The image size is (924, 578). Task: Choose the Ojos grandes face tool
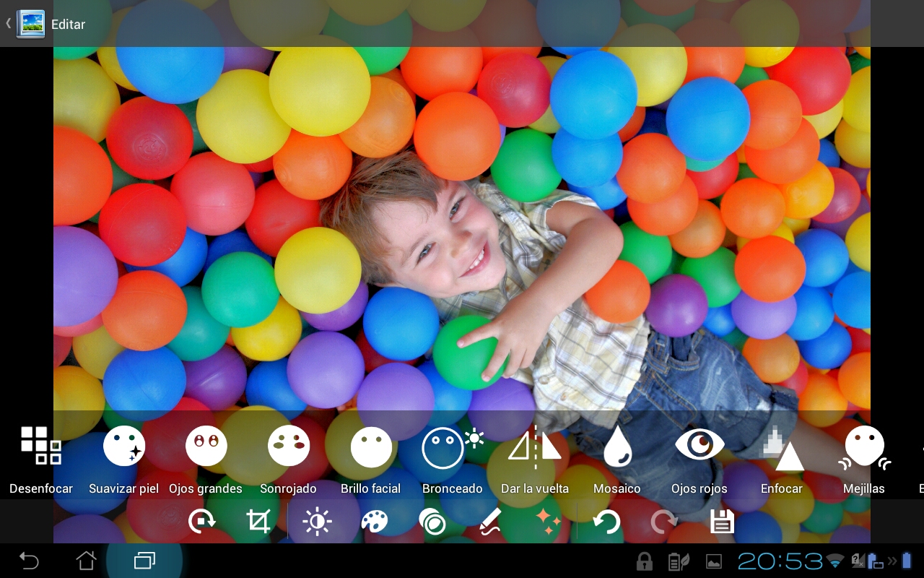206,446
